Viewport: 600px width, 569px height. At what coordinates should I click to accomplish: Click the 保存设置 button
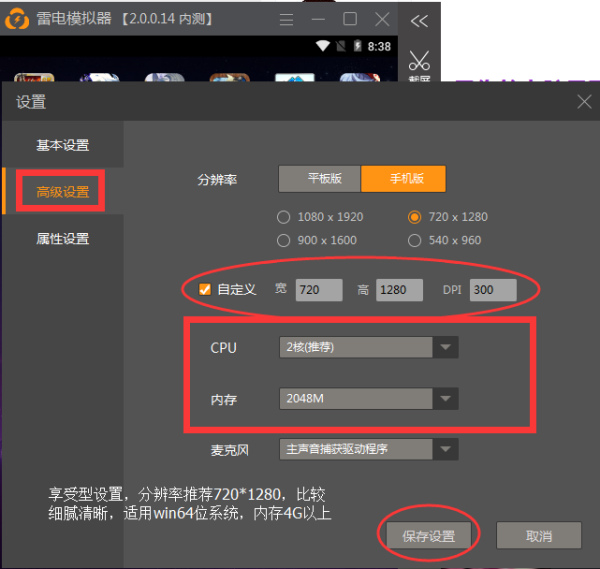point(429,535)
